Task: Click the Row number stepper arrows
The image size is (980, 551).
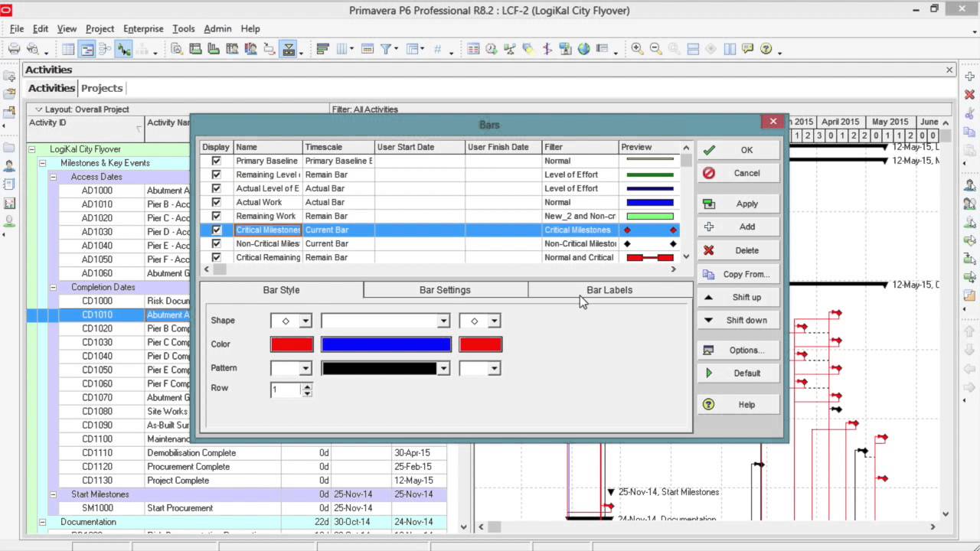Action: point(307,390)
